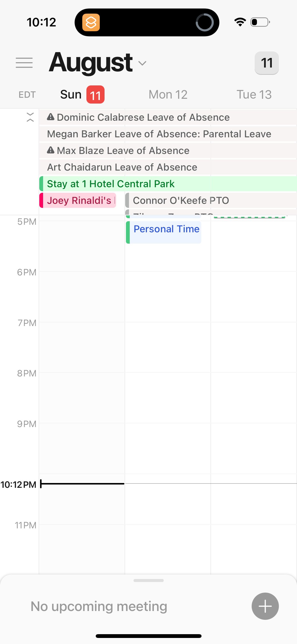Open Joey Rinaldi's event on Sunday
The width and height of the screenshot is (297, 644).
coord(78,200)
